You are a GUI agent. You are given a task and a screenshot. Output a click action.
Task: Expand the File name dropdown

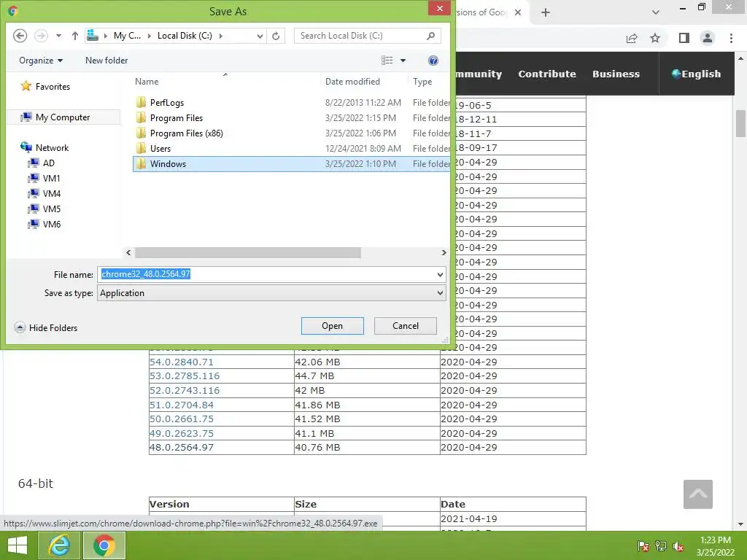tap(440, 274)
